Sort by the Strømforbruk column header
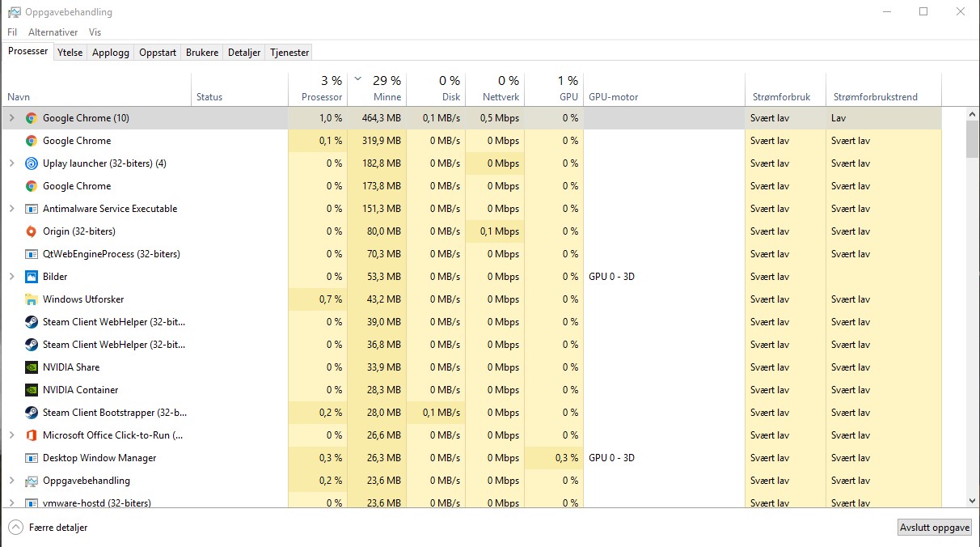980x547 pixels. [785, 89]
